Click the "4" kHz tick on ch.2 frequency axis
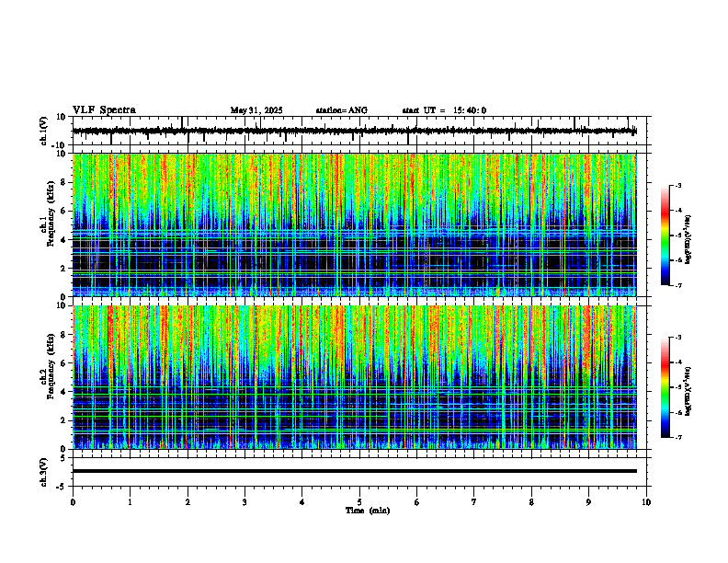This screenshot has height=563, width=728. pyautogui.click(x=65, y=392)
